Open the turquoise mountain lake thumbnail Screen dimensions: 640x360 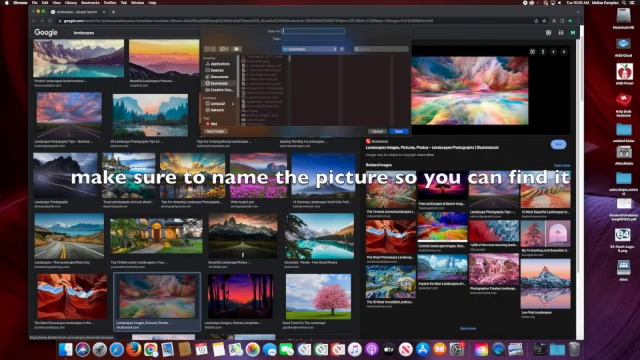[320, 236]
